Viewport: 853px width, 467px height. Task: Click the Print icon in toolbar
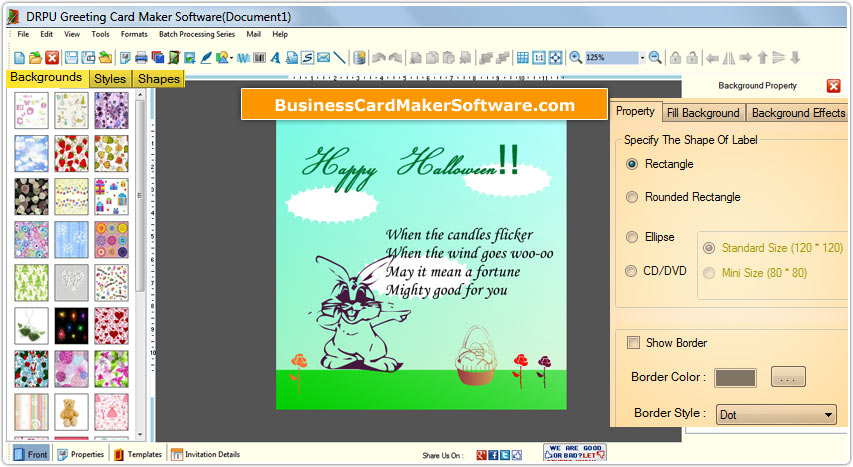pos(141,58)
